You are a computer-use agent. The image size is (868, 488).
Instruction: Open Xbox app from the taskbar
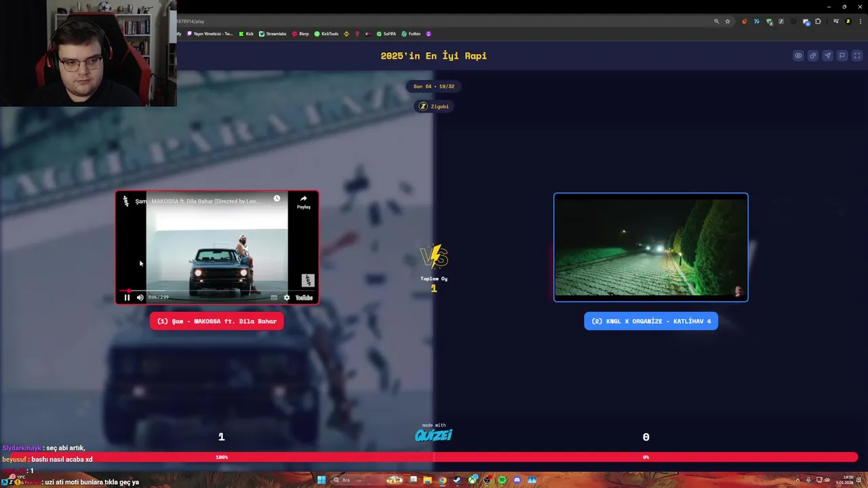point(473,480)
